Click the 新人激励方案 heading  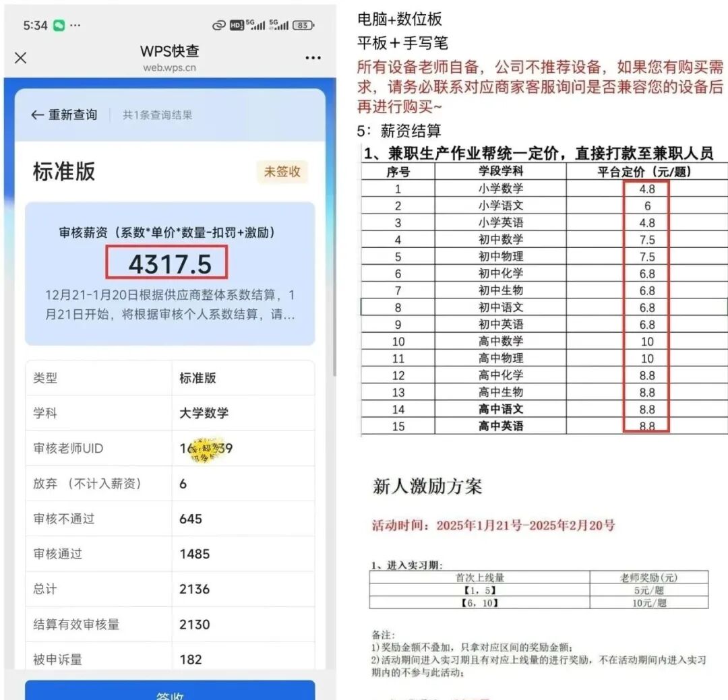427,486
